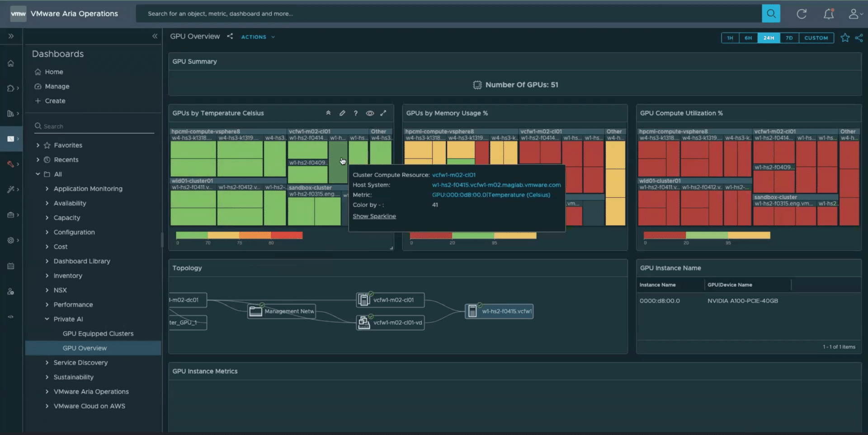Select w1-hs2-f0415 host node in Topology

click(x=499, y=311)
